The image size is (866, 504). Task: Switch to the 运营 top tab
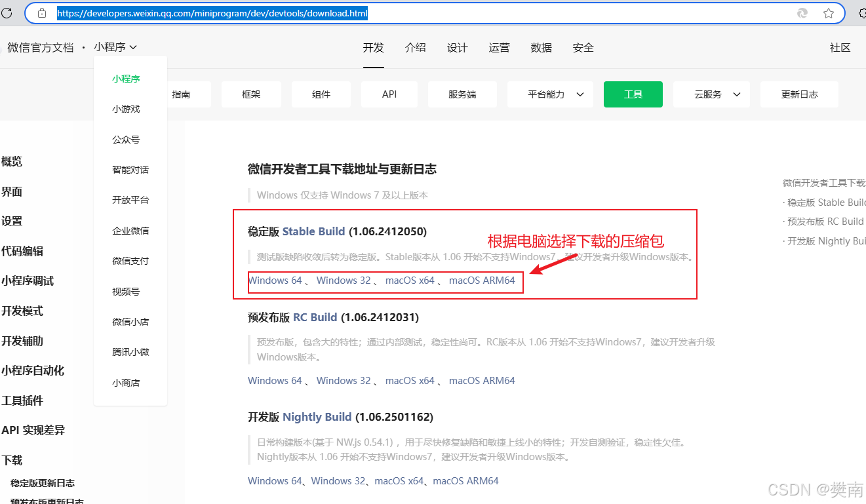tap(500, 47)
